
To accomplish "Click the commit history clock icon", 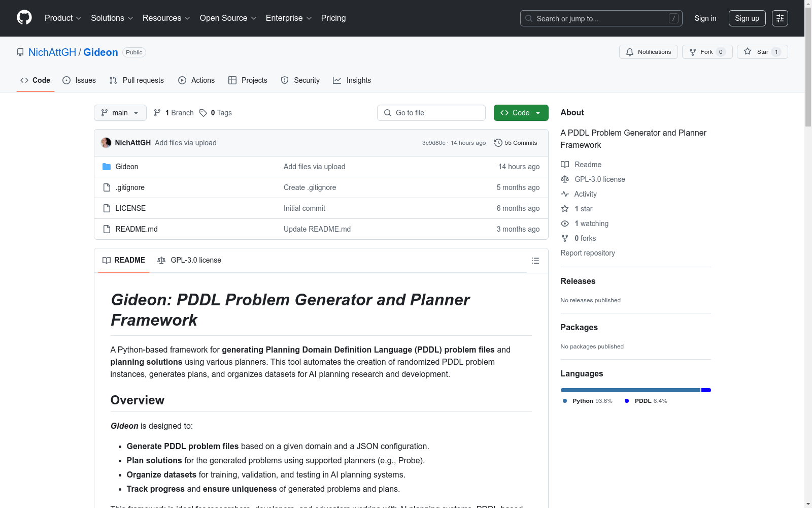I will coord(498,143).
